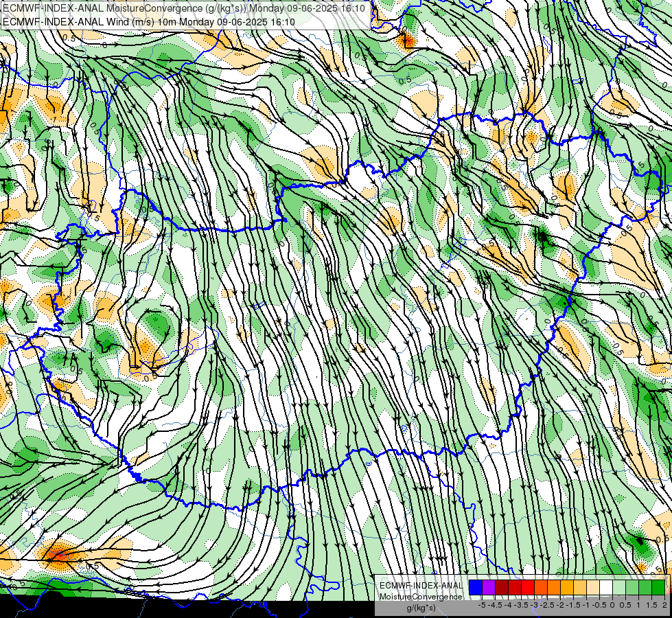Screen dimensions: 672x618
Task: Click the purple legend swatch between -5 and -4.5
Action: click(x=489, y=587)
